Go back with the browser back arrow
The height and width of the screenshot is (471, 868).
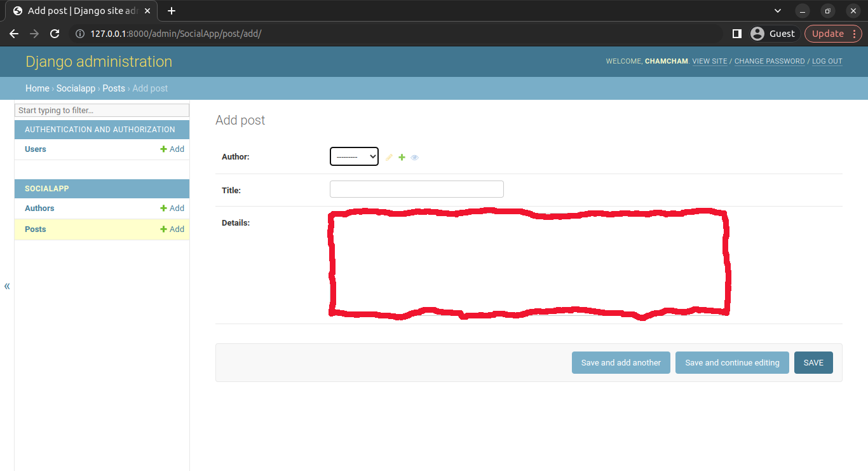[x=14, y=34]
